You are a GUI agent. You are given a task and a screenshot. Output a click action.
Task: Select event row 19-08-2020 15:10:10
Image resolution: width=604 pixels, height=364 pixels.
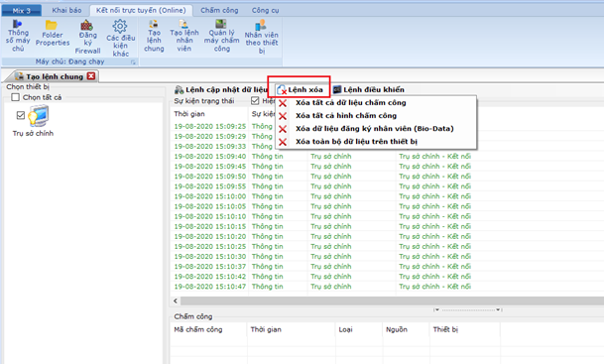(387, 216)
